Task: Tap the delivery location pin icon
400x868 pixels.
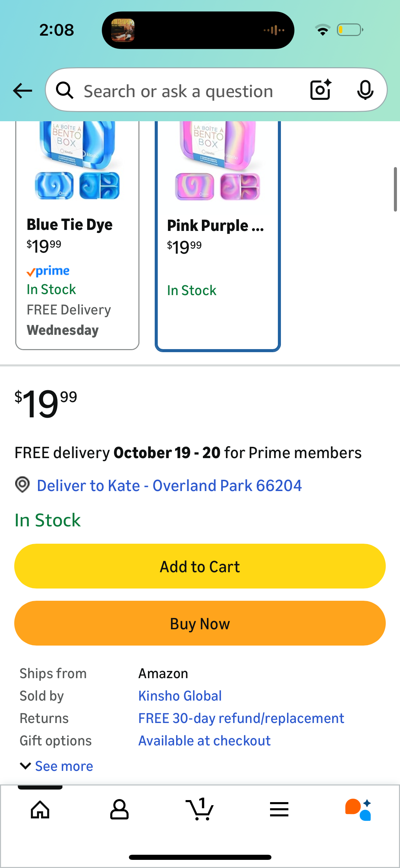Action: pyautogui.click(x=22, y=485)
